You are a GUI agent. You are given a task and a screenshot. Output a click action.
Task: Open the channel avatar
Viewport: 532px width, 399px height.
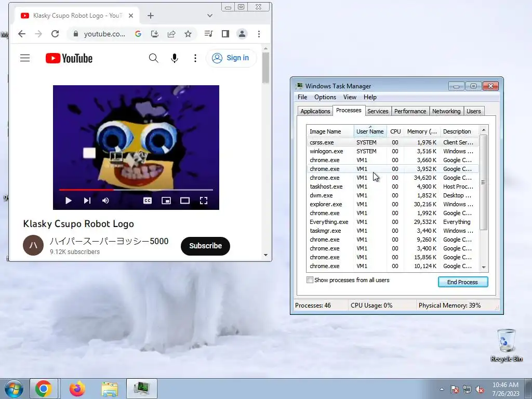point(33,245)
